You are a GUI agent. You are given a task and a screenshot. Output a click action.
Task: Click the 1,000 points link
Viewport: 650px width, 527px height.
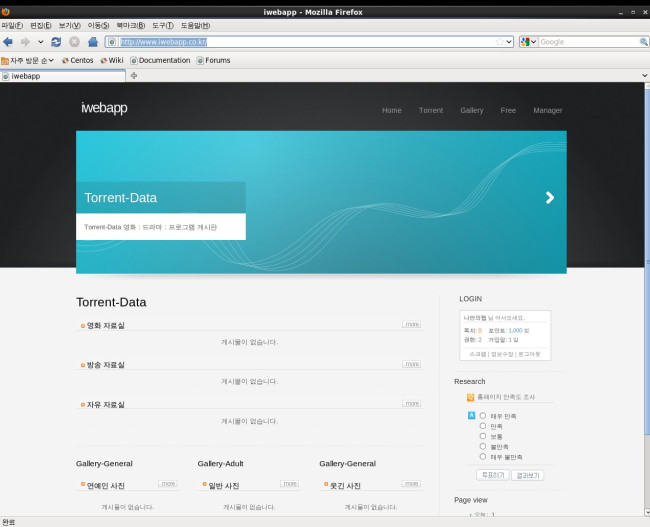(515, 330)
